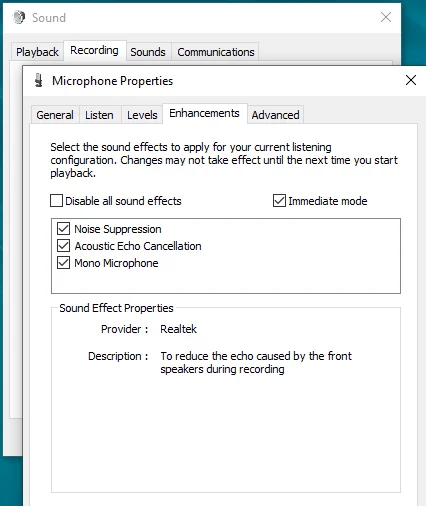Click the Sound Effect Properties group label
Screen dimensions: 426x506
pyautogui.click(x=116, y=308)
